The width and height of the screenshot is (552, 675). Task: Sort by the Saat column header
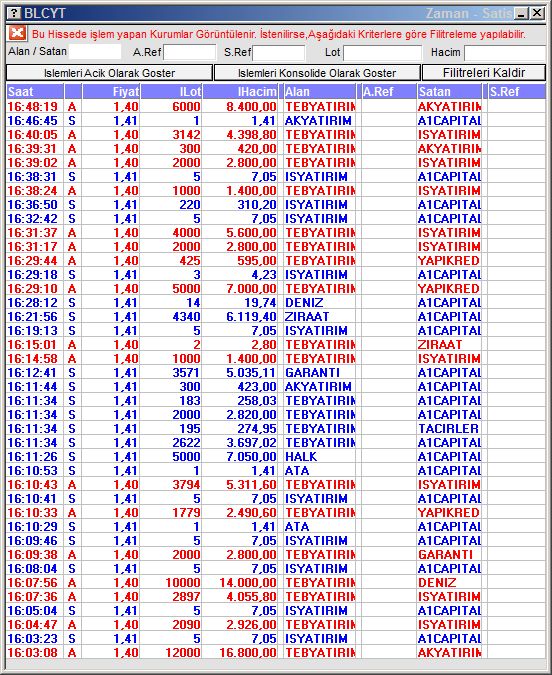tap(35, 92)
